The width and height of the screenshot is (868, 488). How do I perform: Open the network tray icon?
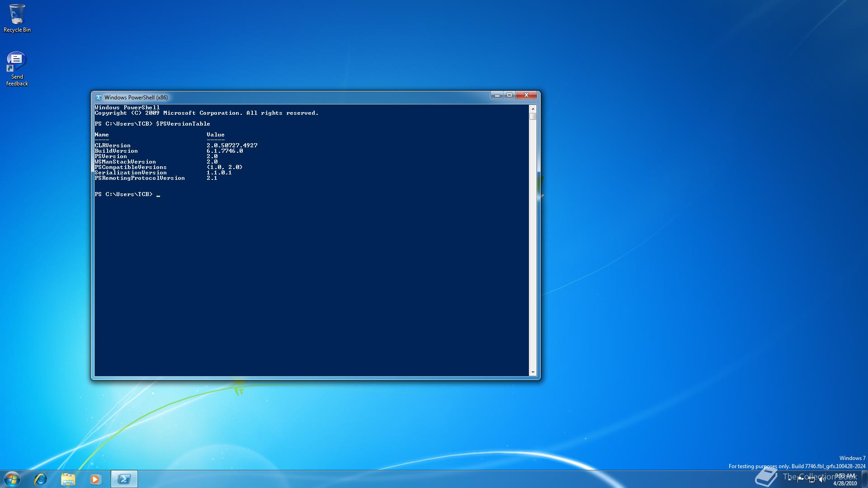[811, 479]
